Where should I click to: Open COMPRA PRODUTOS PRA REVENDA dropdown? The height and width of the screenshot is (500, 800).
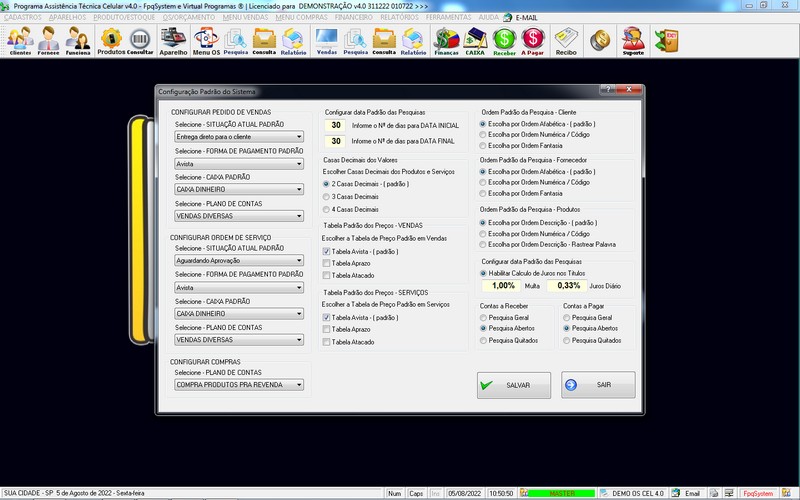point(239,385)
